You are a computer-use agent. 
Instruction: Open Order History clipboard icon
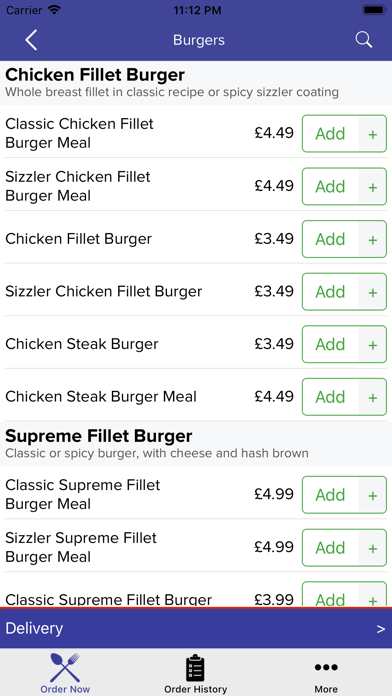pos(195,668)
